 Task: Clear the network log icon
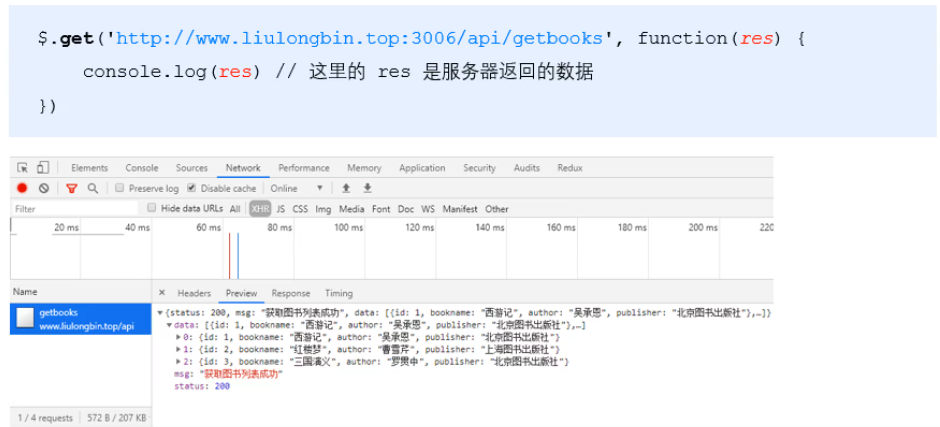(44, 188)
